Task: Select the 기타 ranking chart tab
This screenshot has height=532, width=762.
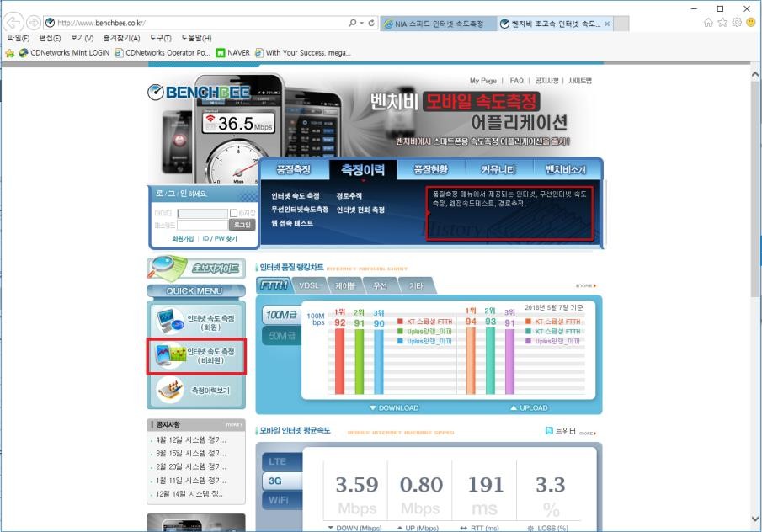Action: point(415,285)
